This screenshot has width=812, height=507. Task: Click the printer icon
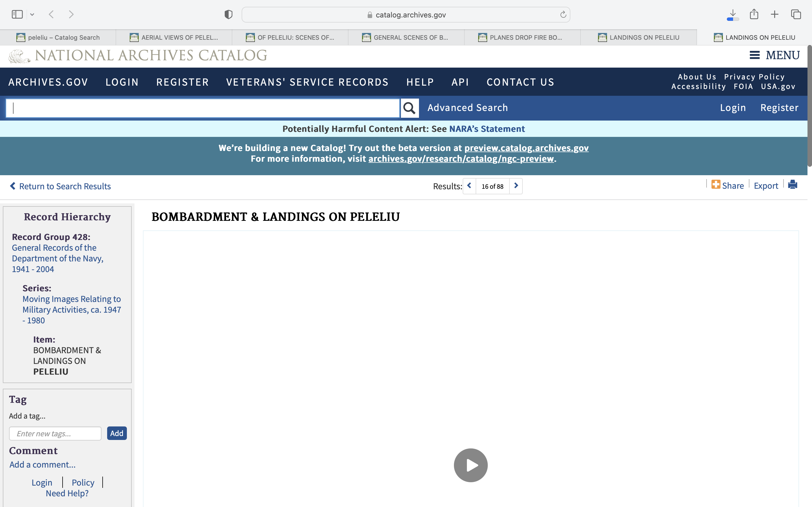click(793, 185)
